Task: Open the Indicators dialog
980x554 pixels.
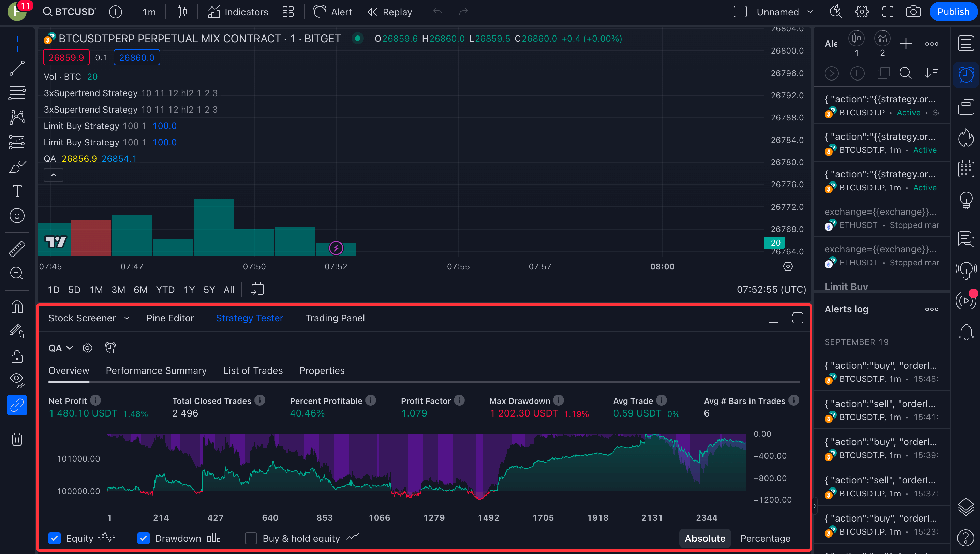Action: [x=238, y=12]
